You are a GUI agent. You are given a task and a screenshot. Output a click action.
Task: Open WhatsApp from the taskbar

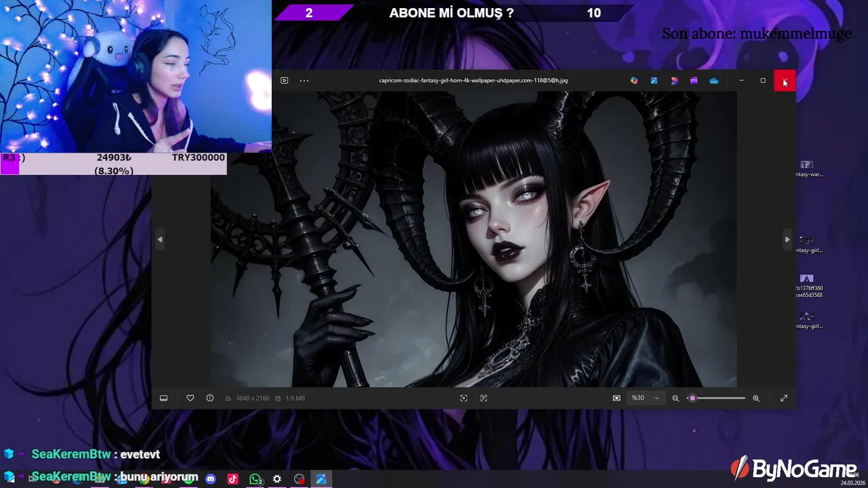[255, 479]
